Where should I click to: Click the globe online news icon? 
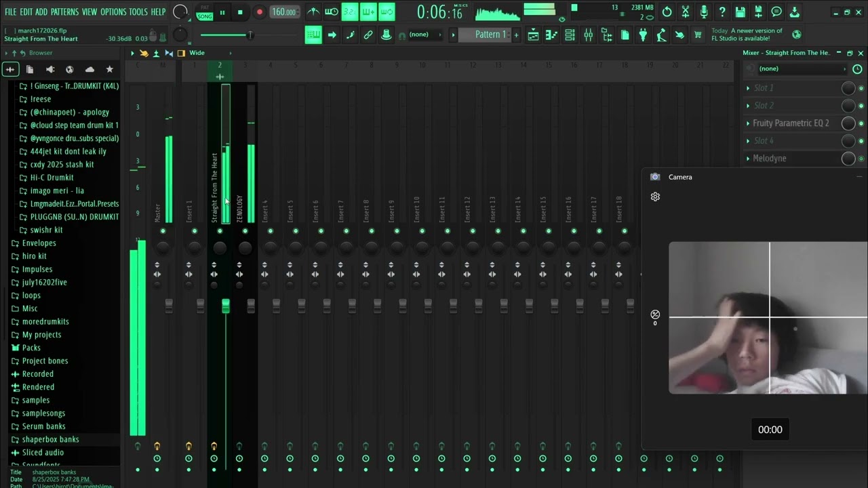(797, 34)
